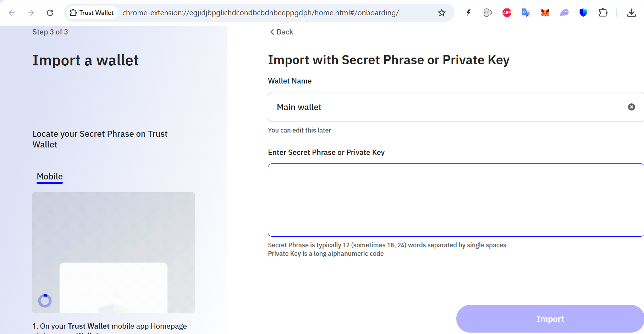
Task: Open the Adblock Plus extension
Action: [x=507, y=13]
